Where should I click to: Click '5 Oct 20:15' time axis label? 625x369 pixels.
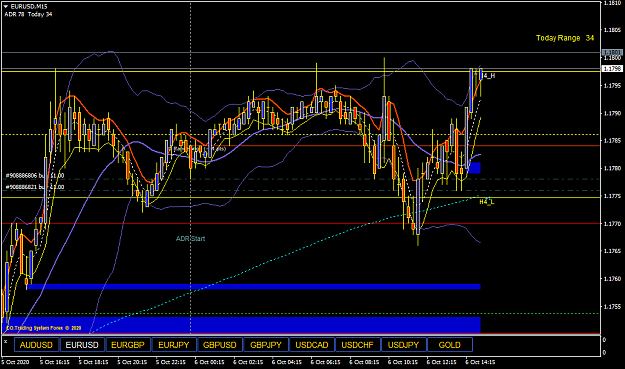[x=132, y=362]
